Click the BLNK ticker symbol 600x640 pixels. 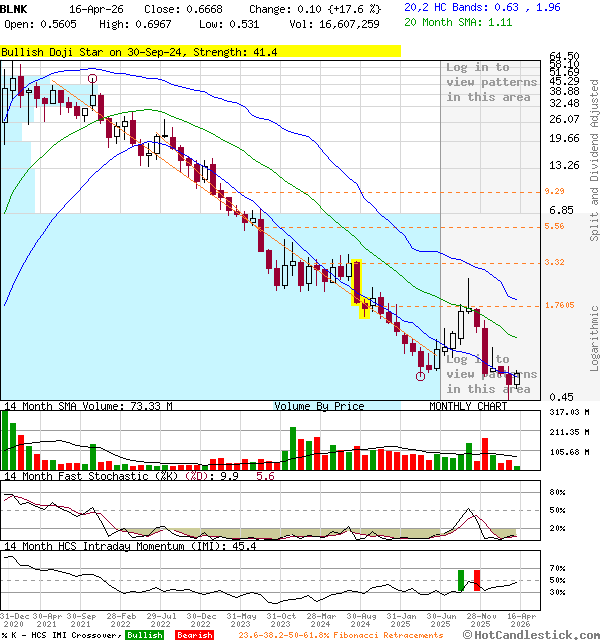tap(15, 7)
